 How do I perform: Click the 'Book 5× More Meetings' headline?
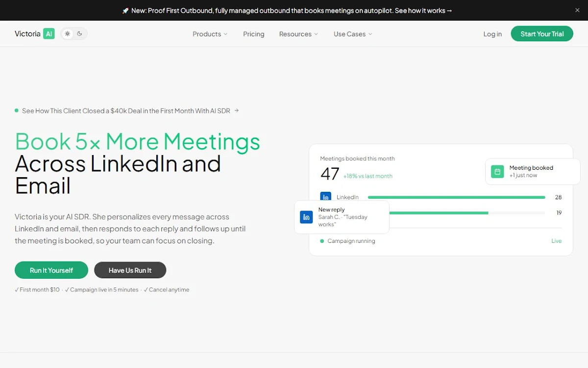pos(138,142)
